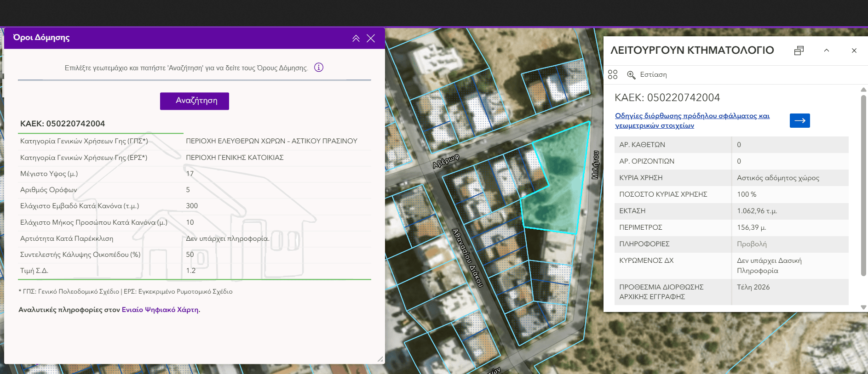Collapse the Όροι Δόμησης panel with double chevron
This screenshot has width=868, height=374.
(x=356, y=39)
